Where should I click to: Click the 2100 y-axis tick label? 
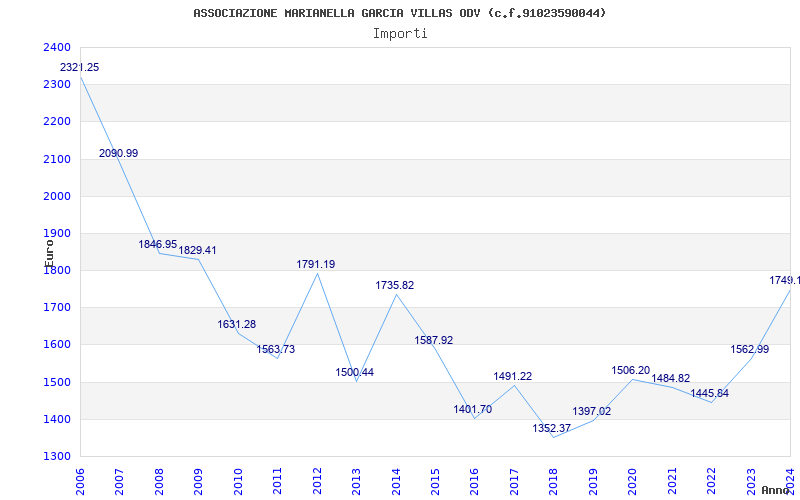(57, 159)
